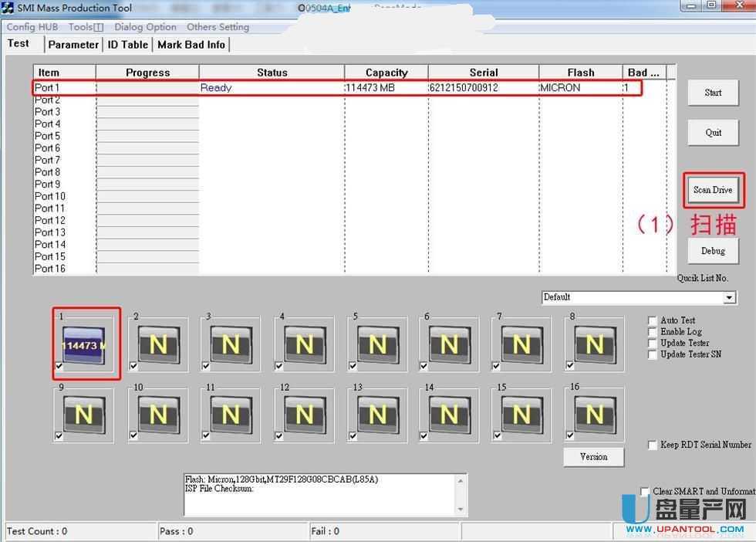Click the port 9 slot N icon

(x=84, y=415)
